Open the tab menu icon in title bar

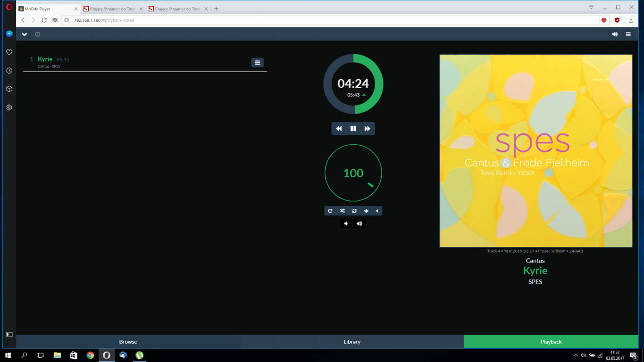pyautogui.click(x=591, y=7)
